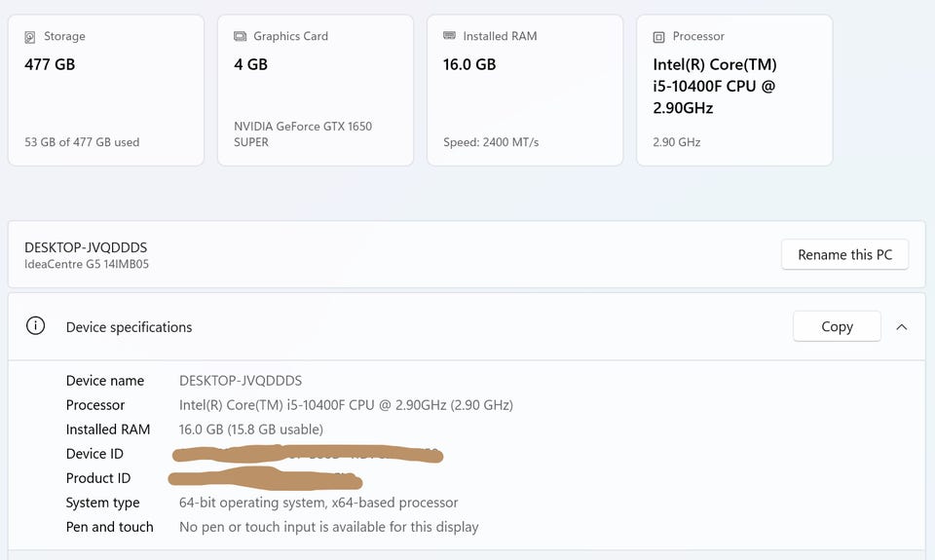The height and width of the screenshot is (560, 935).
Task: Copy the device specifications
Action: point(837,327)
